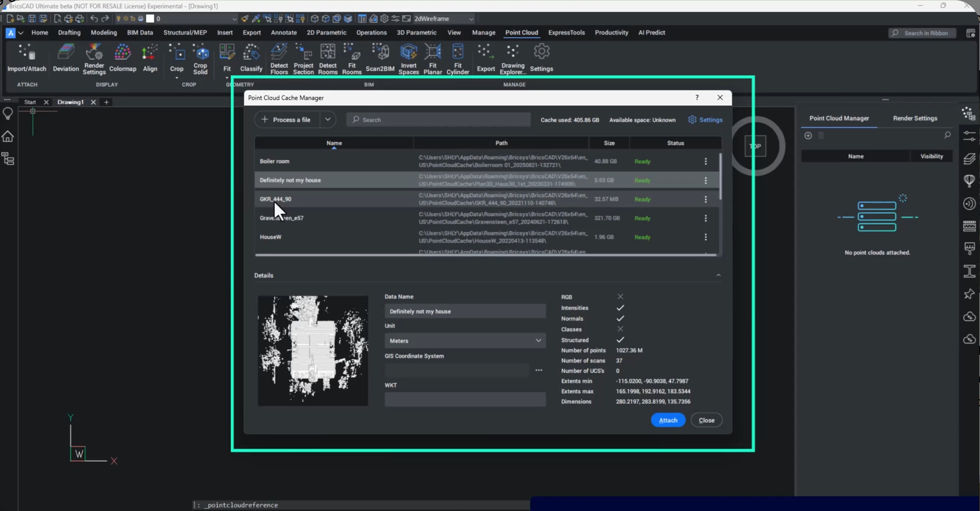This screenshot has width=980, height=511.
Task: Expand the Process a file dropdown arrow
Action: point(327,119)
